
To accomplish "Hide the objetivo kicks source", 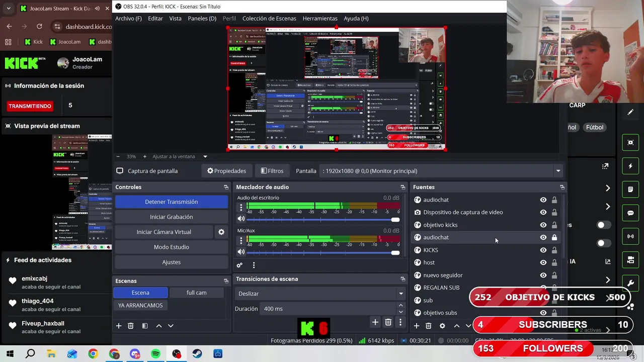I will (543, 225).
